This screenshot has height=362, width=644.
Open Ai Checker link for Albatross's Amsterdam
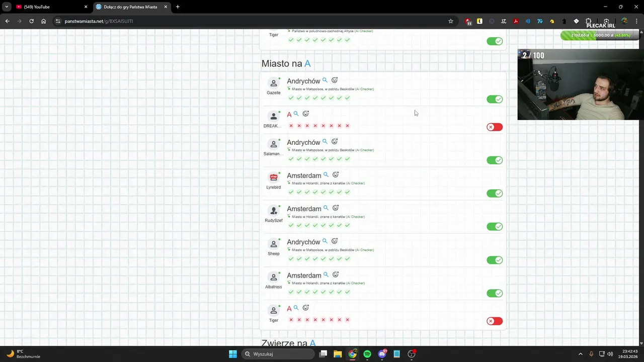(x=355, y=283)
